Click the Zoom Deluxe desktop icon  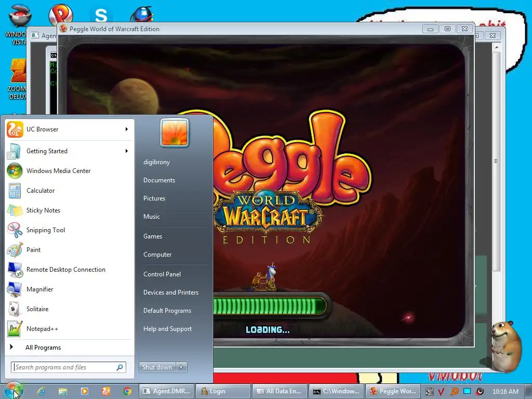pos(17,79)
